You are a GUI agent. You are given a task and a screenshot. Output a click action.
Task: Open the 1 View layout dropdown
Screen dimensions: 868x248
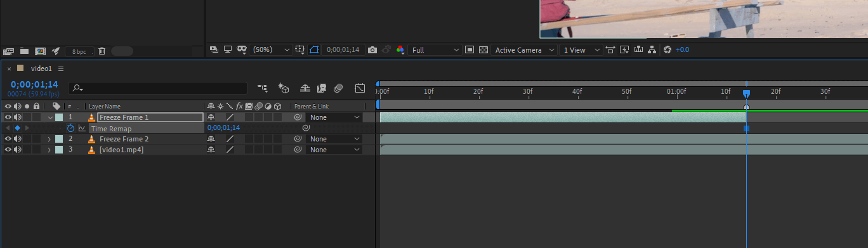point(581,49)
